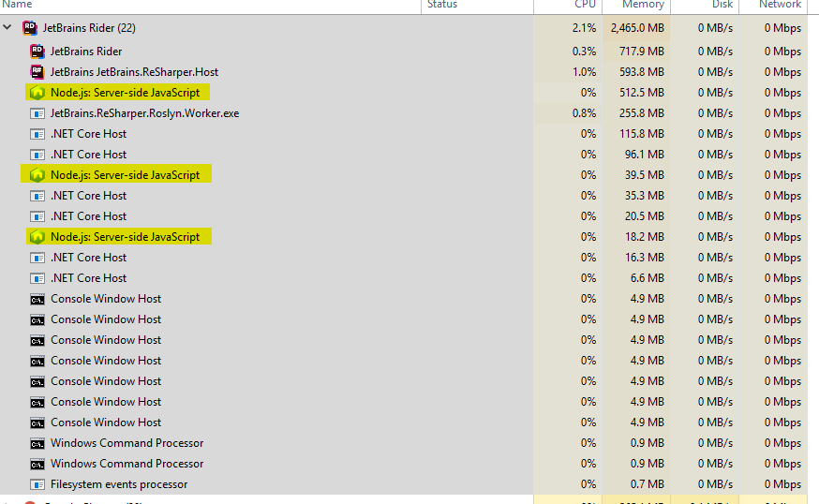
Task: Click the 0.8% CPU value
Action: (584, 112)
